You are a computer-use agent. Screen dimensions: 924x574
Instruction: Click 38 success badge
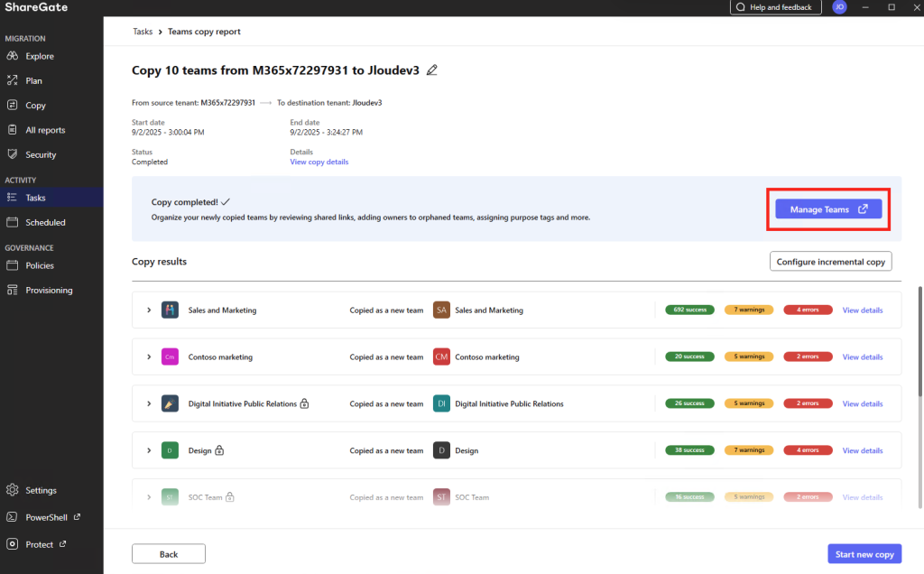pos(689,450)
